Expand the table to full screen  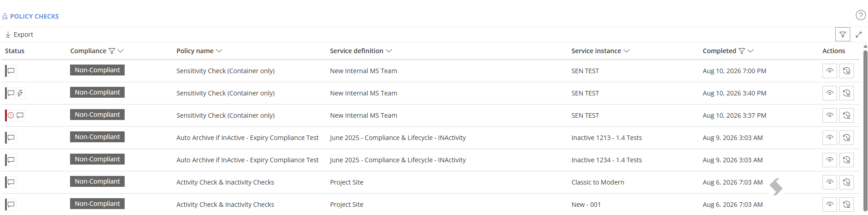tap(858, 35)
